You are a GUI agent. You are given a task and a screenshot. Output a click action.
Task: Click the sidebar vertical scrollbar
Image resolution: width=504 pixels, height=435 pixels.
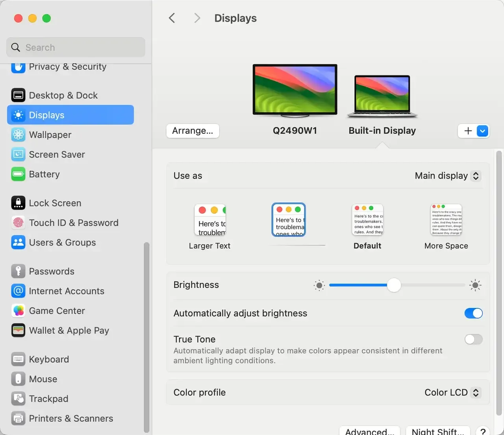[146, 337]
